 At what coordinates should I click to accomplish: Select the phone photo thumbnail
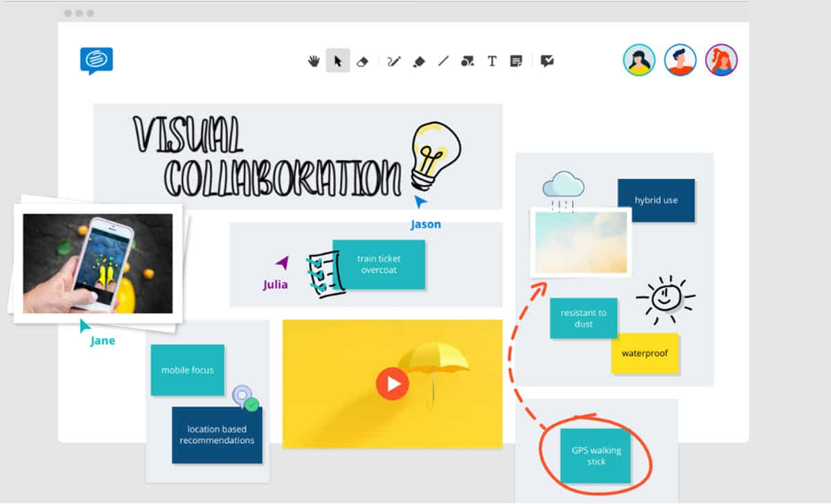pos(98,263)
